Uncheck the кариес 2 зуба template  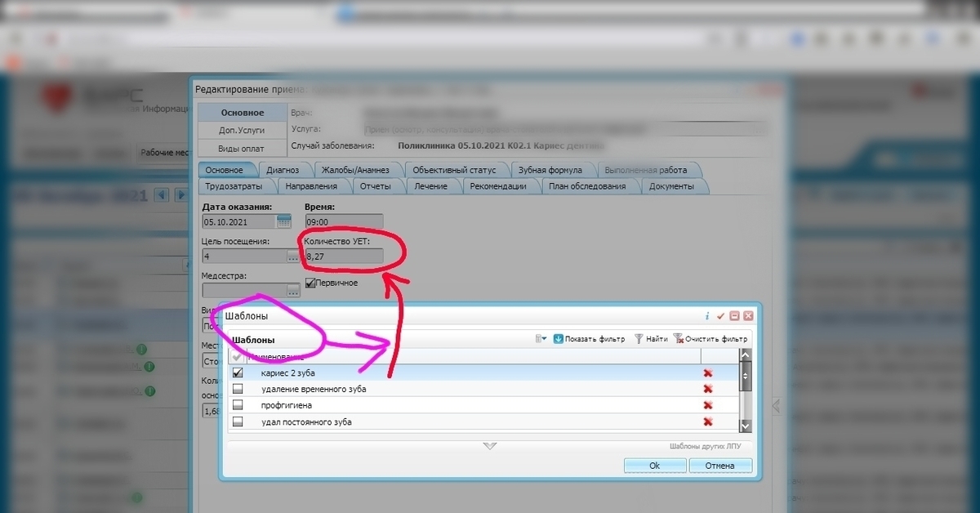click(x=238, y=372)
